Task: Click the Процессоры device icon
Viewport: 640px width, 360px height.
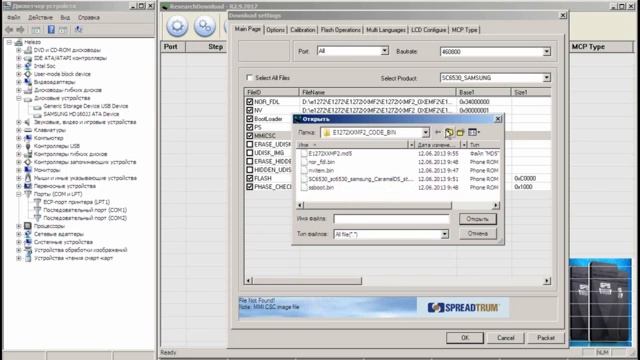Action: click(x=28, y=226)
